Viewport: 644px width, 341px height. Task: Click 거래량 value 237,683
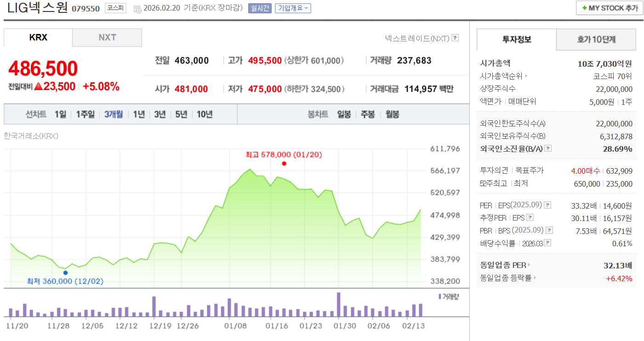click(x=414, y=61)
